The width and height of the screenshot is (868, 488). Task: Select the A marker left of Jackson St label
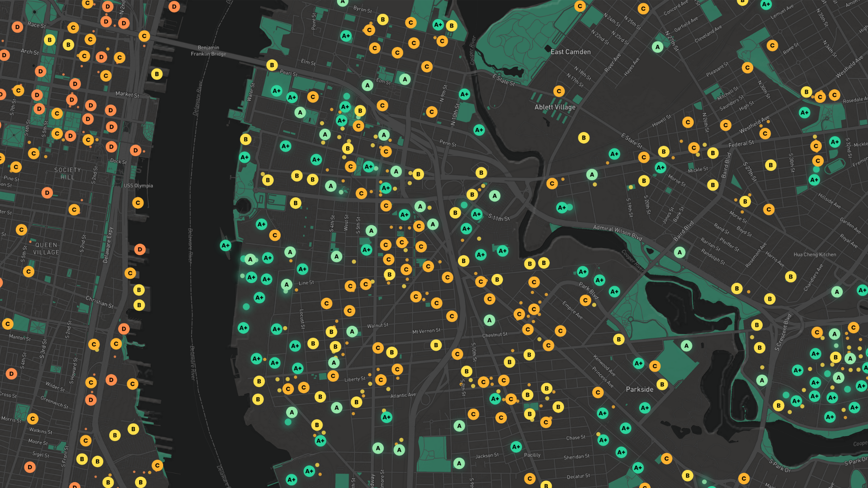[459, 463]
